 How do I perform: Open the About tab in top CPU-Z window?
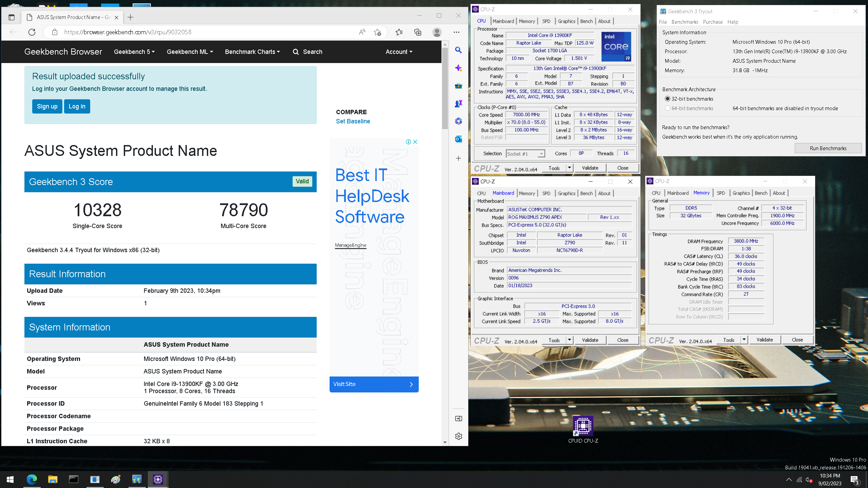tap(604, 21)
